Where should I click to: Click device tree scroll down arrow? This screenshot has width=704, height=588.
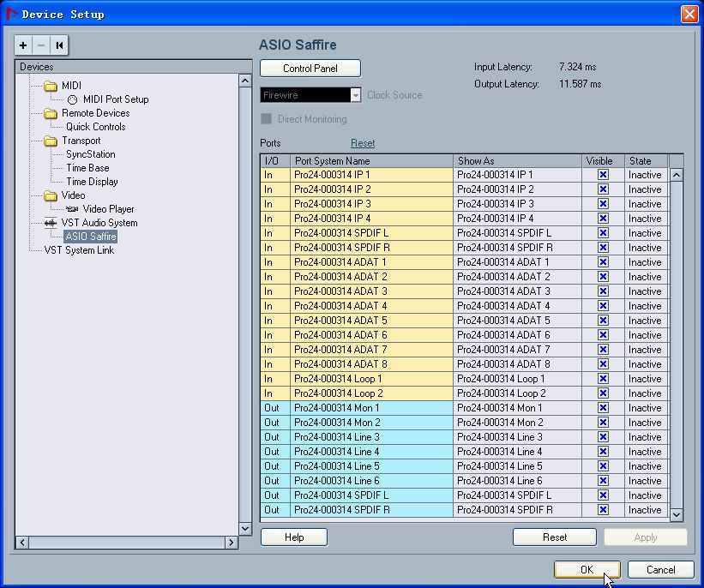245,528
